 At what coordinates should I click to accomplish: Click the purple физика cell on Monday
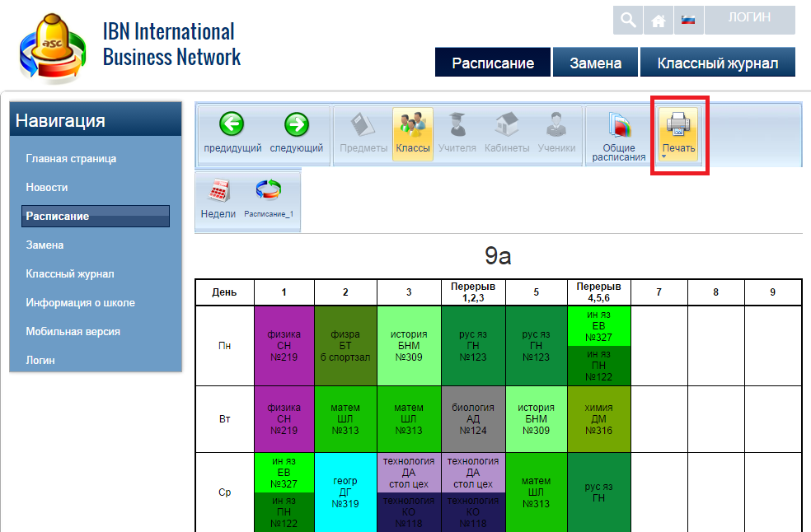coord(284,346)
